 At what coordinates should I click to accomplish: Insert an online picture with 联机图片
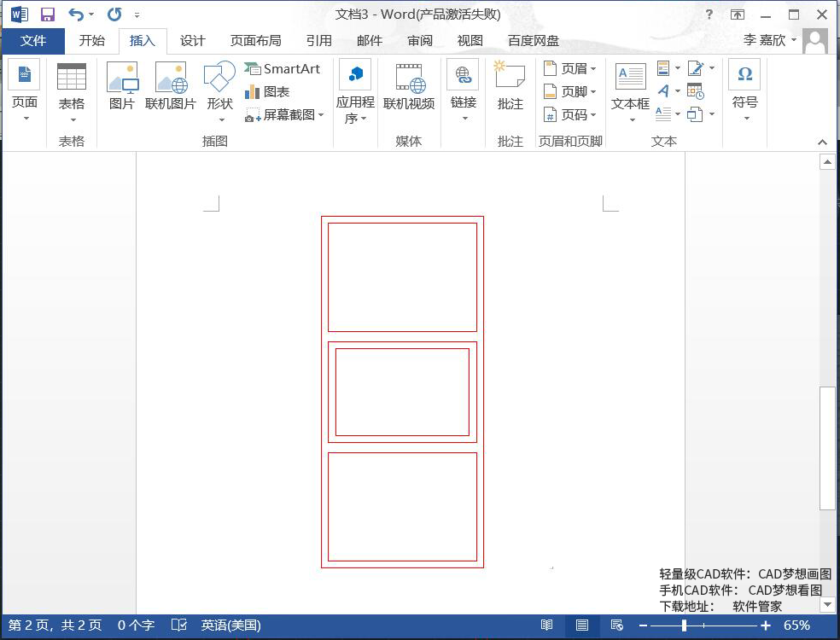[171, 85]
